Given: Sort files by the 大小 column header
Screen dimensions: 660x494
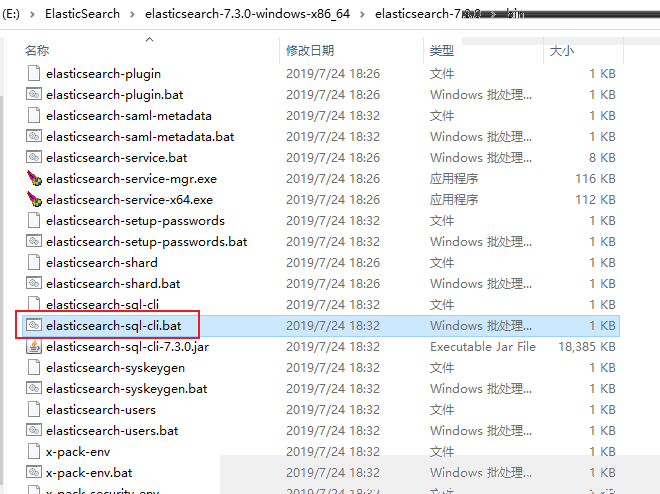Looking at the screenshot, I should tap(562, 50).
